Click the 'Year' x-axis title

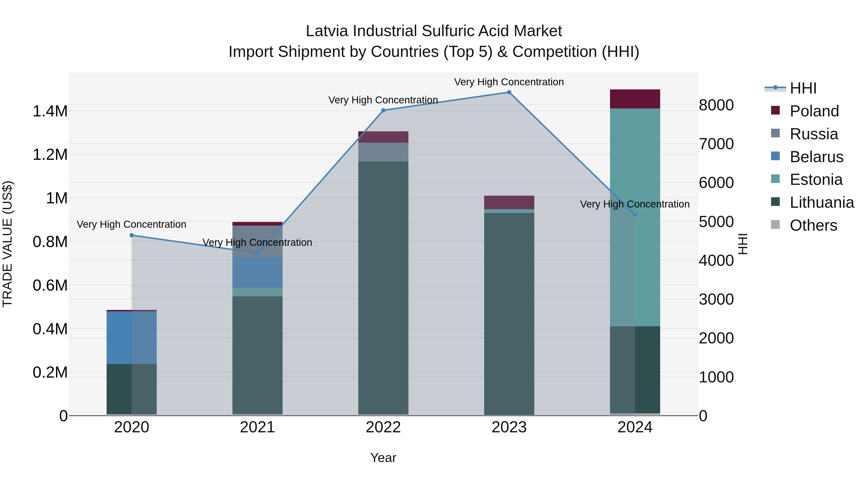[x=383, y=458]
